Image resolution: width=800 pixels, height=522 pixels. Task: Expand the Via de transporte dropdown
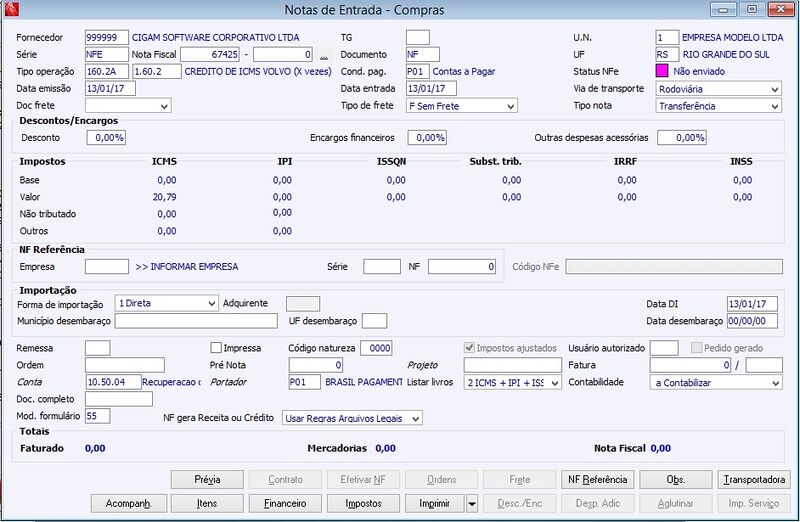(718, 89)
